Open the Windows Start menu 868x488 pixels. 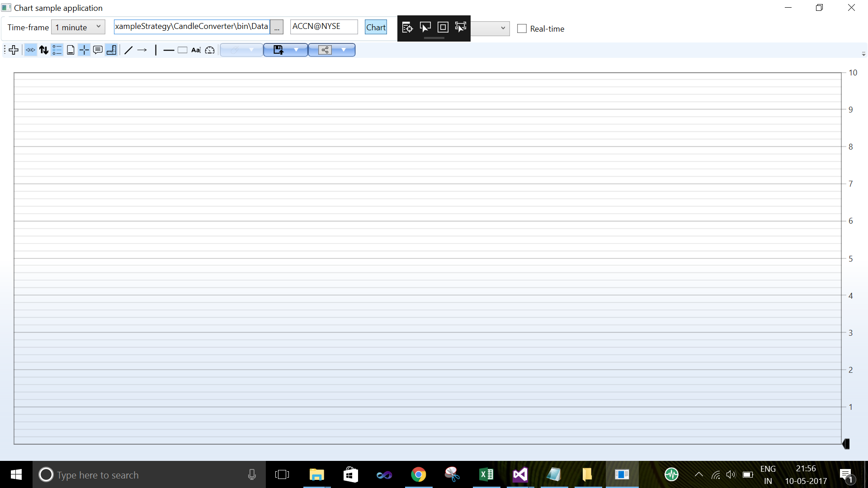click(x=16, y=474)
